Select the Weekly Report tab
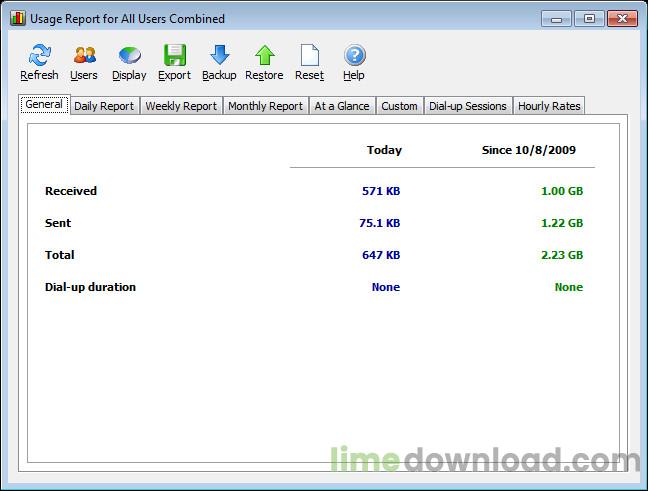The height and width of the screenshot is (491, 648). click(x=181, y=106)
